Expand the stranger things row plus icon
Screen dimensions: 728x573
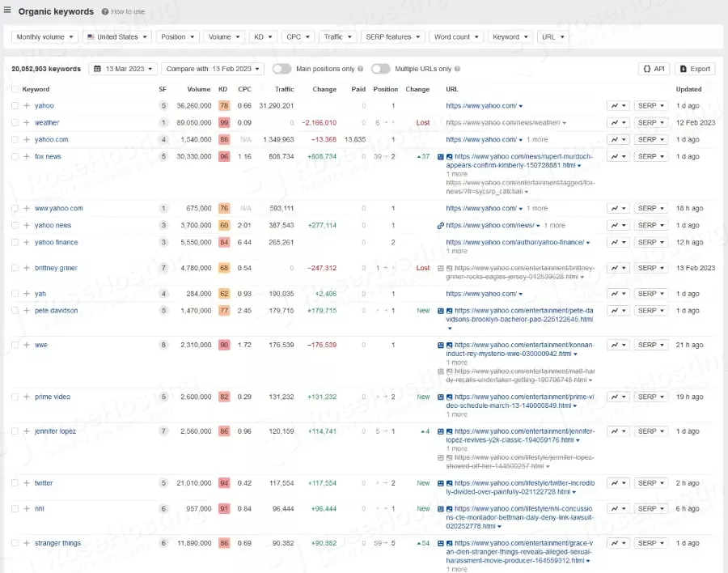click(x=27, y=543)
